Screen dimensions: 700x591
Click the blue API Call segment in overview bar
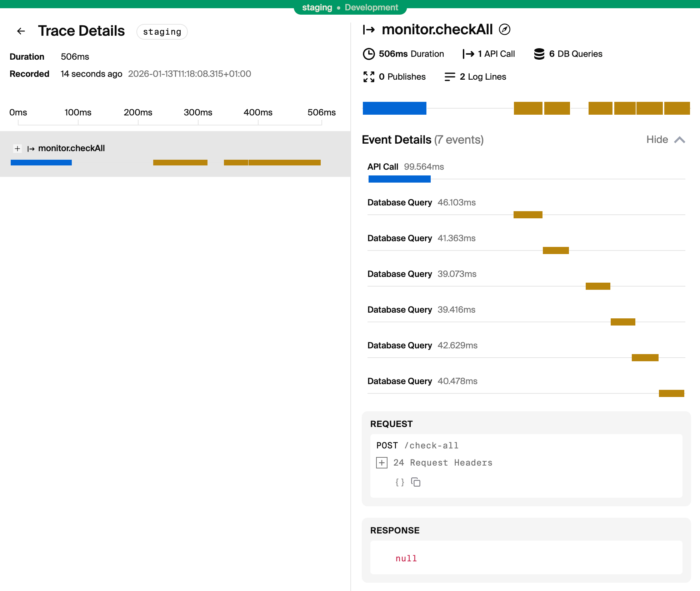394,108
